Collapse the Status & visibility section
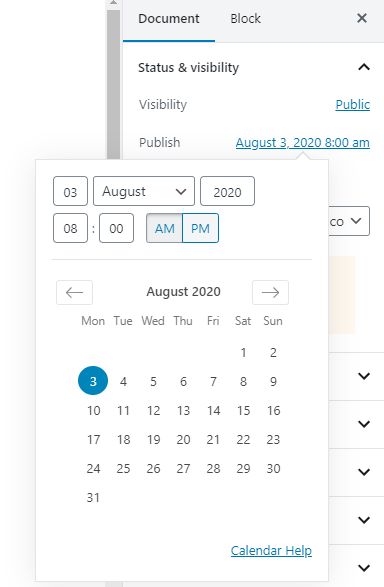Viewport: 384px width, 587px height. click(364, 67)
